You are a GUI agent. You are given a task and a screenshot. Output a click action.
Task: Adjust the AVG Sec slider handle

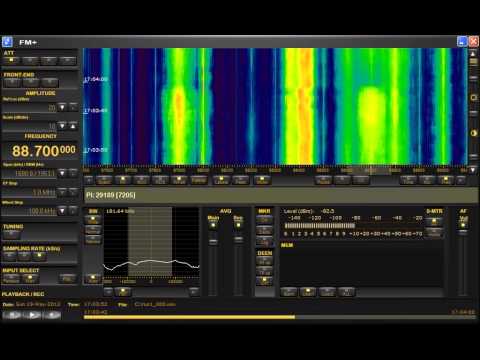pyautogui.click(x=238, y=239)
